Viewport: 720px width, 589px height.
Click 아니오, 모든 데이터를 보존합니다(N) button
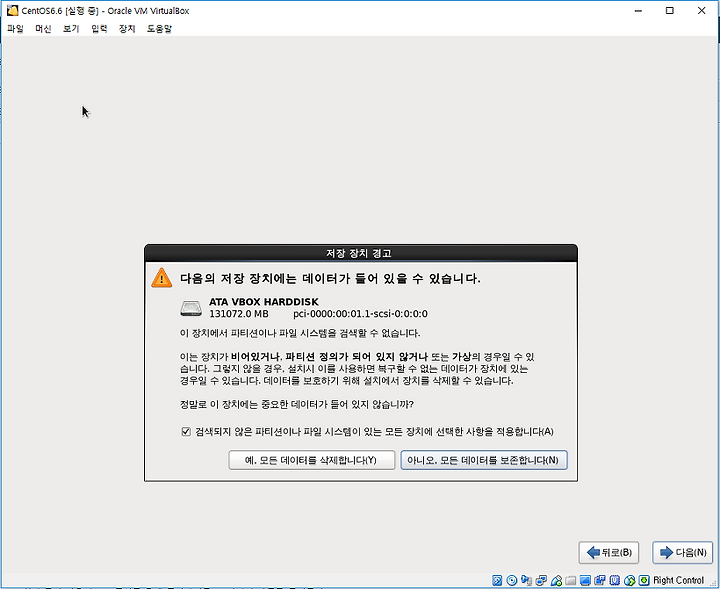tap(484, 460)
